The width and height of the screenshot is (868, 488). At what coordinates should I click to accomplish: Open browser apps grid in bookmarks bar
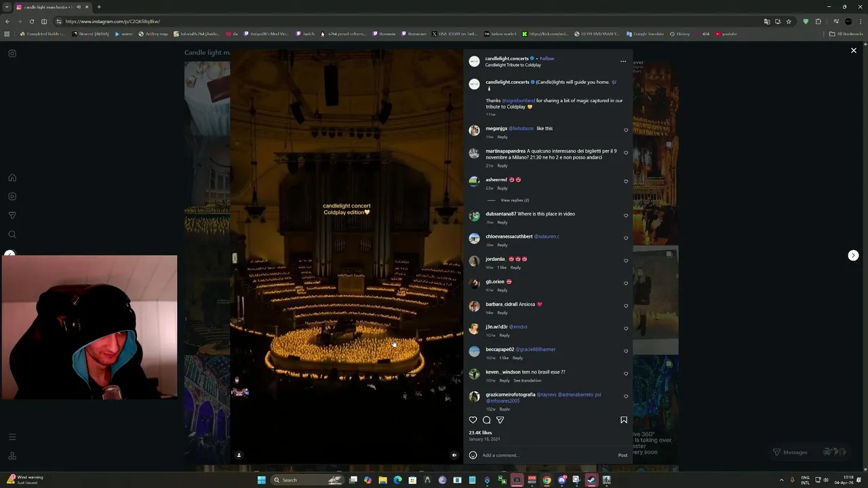7,34
